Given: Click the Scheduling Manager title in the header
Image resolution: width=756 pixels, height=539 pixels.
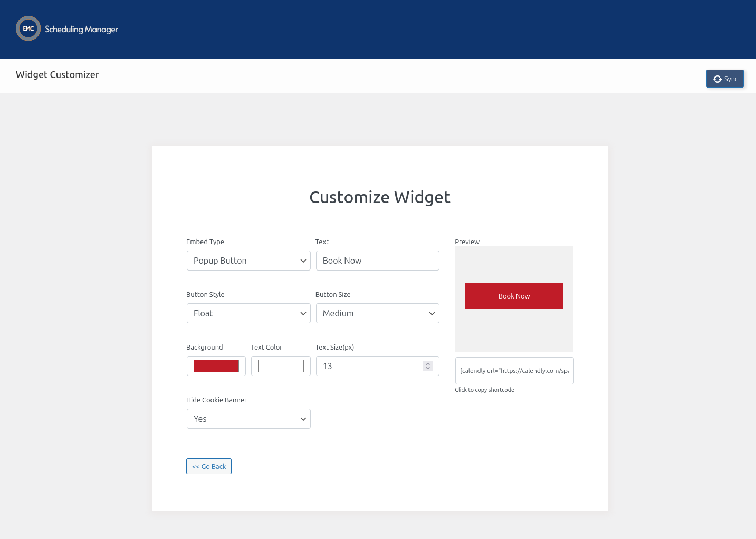Looking at the screenshot, I should point(82,29).
